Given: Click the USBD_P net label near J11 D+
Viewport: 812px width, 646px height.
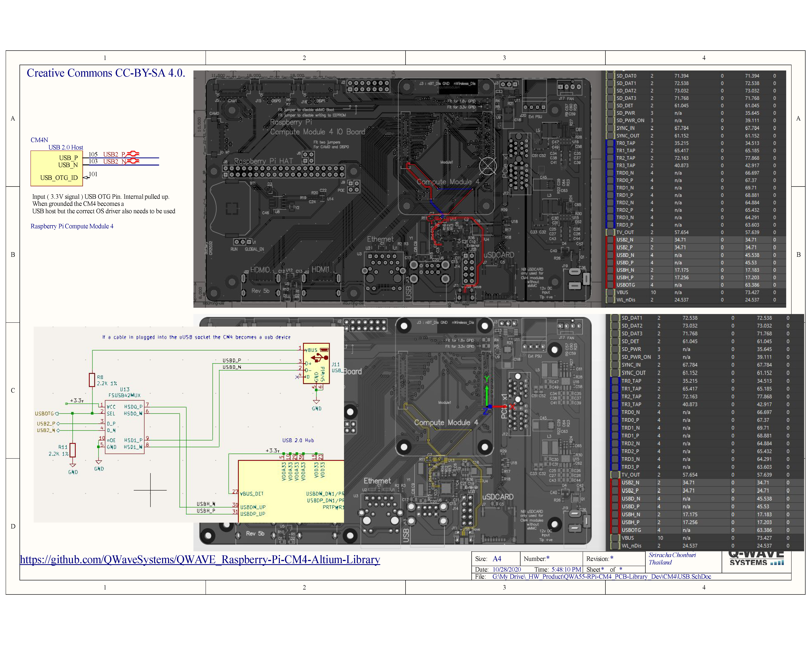Looking at the screenshot, I should click(x=232, y=360).
